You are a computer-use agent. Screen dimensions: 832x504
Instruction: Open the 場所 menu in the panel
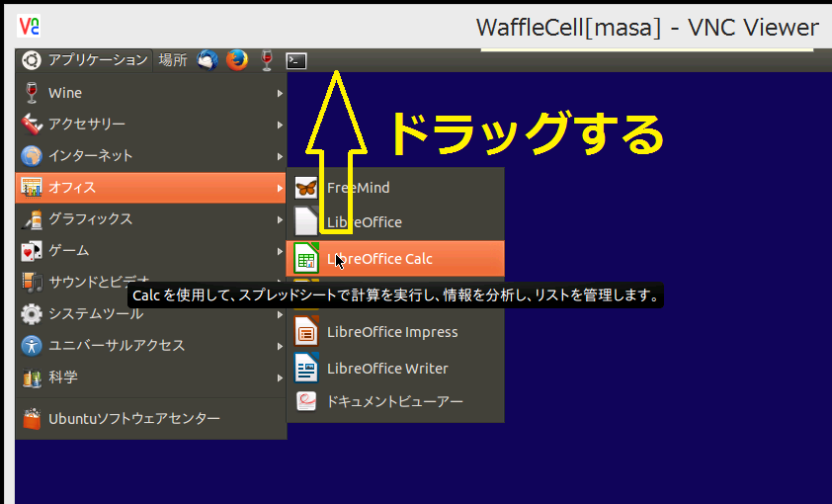coord(173,60)
